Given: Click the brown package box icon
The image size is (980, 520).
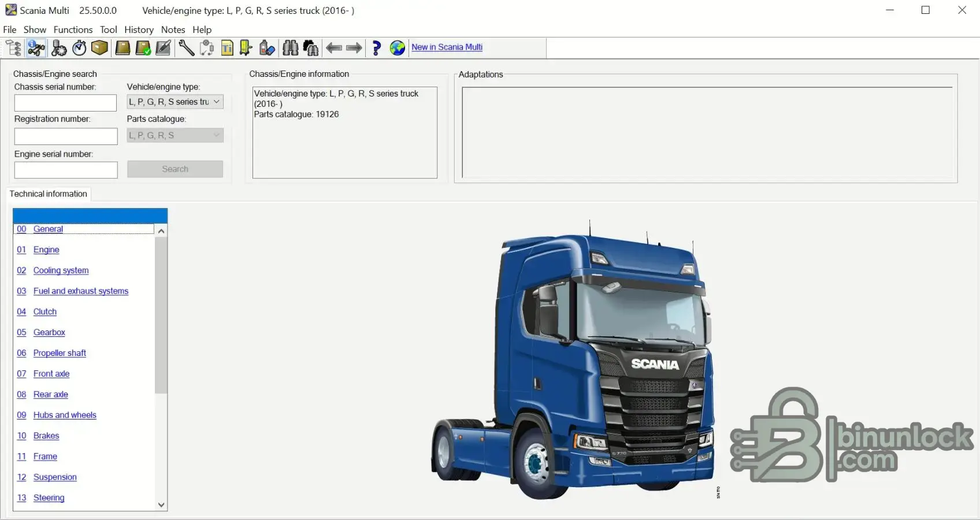Looking at the screenshot, I should (x=99, y=48).
